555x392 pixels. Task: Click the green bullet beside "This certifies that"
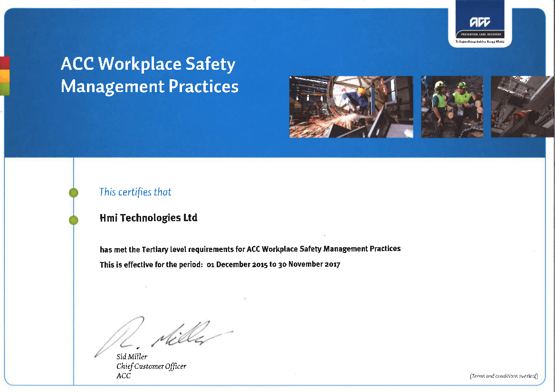[x=74, y=193]
